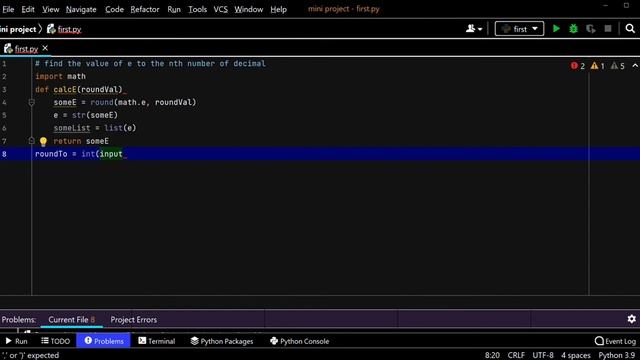
Task: Place cursor on 'import math' line
Action: click(x=60, y=76)
